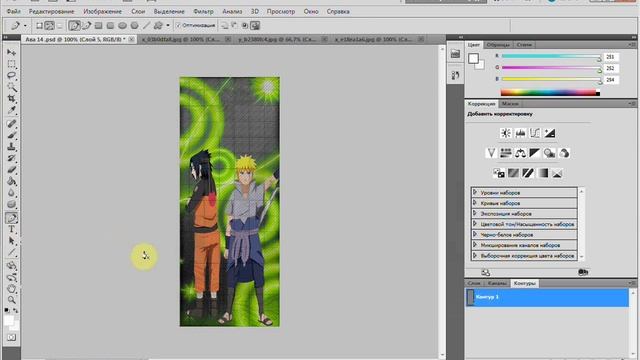
Task: Choose Rectangle shape in options bar
Action: pos(98,26)
